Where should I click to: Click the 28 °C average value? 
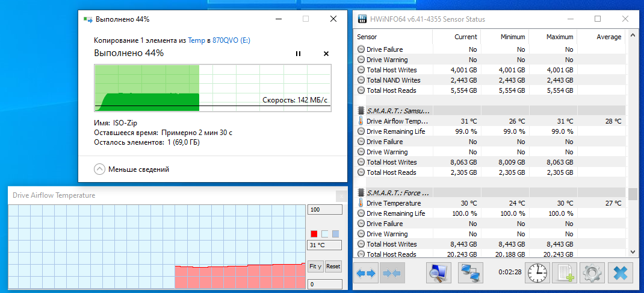[x=613, y=121]
